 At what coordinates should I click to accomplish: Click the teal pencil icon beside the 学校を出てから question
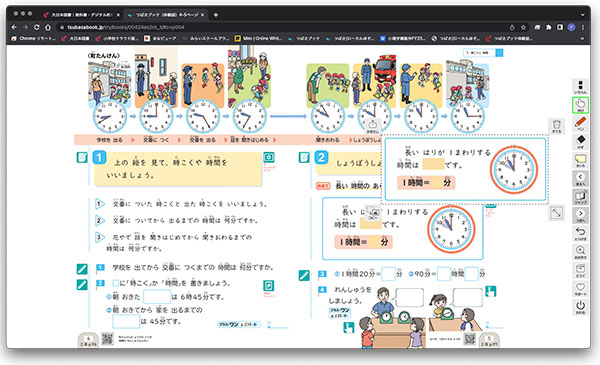(82, 269)
